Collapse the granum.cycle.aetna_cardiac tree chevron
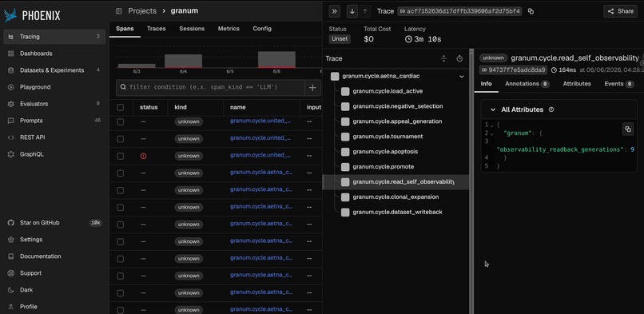The width and height of the screenshot is (644, 314). [461, 77]
